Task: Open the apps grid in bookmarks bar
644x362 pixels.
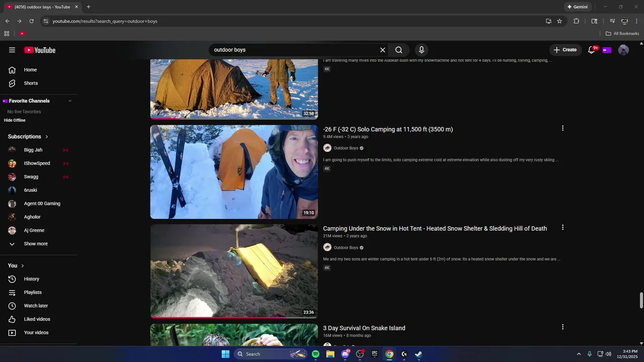Action: click(x=7, y=34)
